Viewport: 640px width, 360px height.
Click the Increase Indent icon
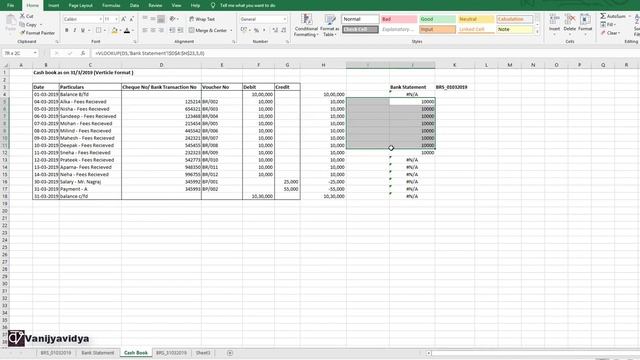(x=180, y=30)
